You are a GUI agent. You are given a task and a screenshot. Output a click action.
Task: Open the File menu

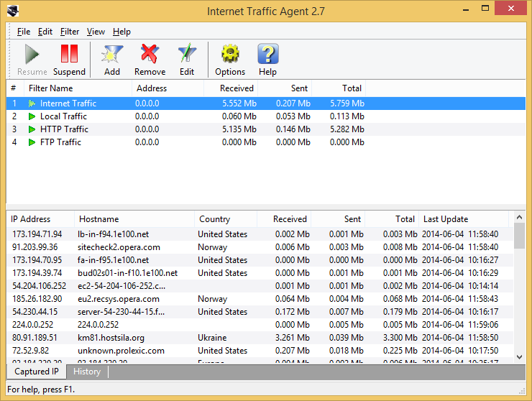(x=24, y=32)
